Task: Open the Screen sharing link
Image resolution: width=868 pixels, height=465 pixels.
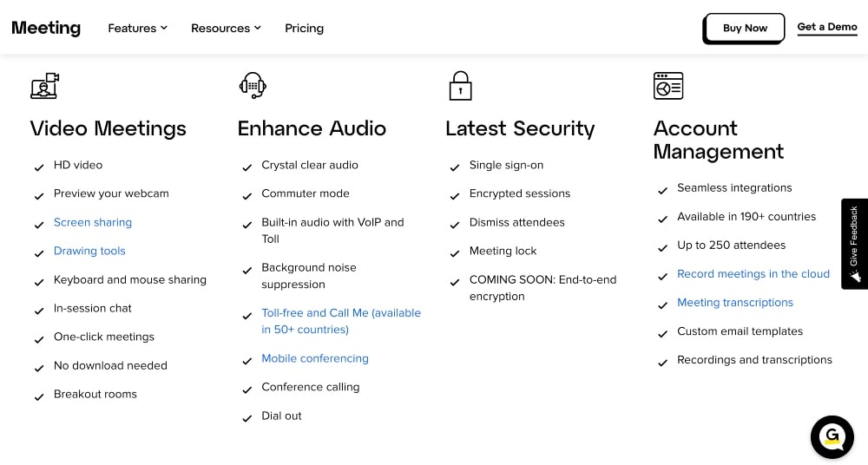Action: click(93, 222)
